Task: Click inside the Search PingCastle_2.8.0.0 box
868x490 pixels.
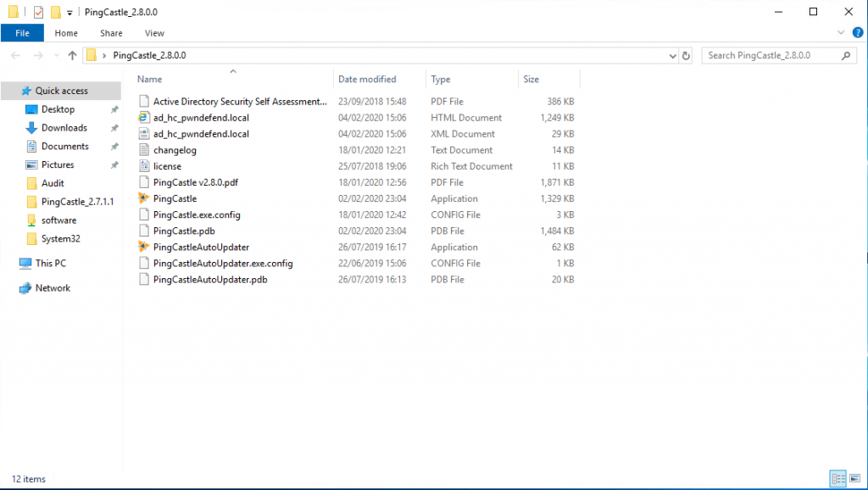Action: point(769,53)
